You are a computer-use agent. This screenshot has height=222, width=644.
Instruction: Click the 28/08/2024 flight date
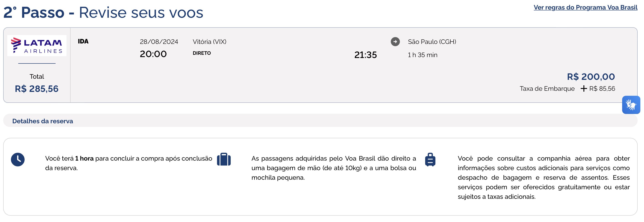tap(159, 42)
